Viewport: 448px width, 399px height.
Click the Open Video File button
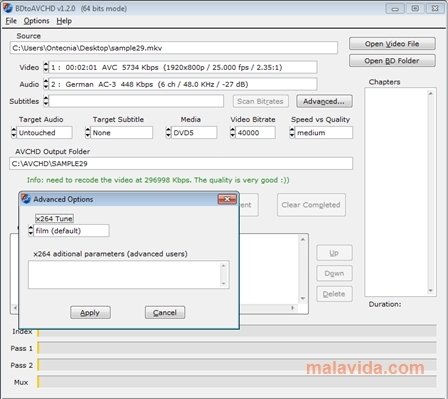392,44
